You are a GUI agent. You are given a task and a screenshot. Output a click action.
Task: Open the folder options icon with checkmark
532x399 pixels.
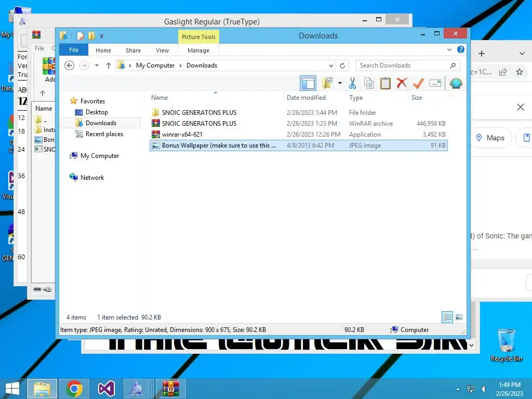click(x=327, y=83)
